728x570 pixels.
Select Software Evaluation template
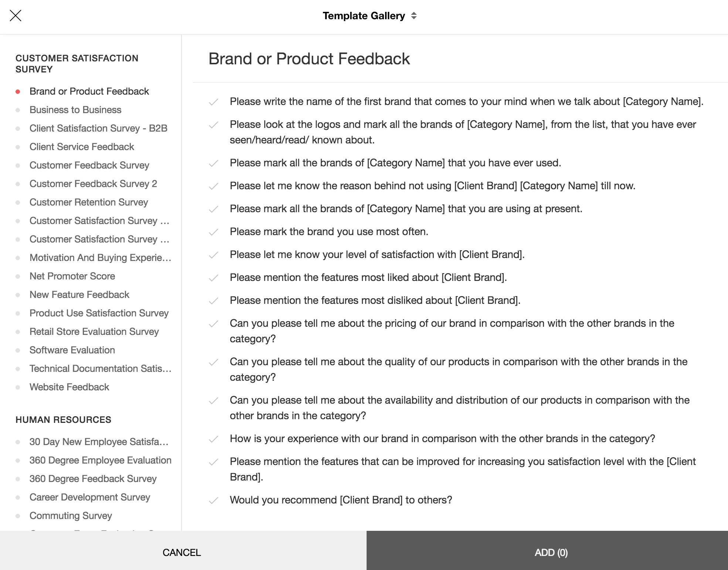coord(72,349)
